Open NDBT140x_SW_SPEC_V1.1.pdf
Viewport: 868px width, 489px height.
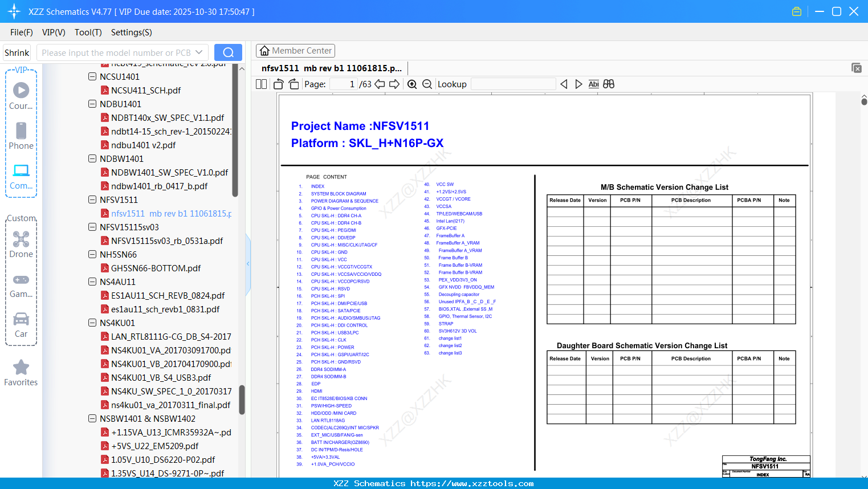(x=168, y=117)
